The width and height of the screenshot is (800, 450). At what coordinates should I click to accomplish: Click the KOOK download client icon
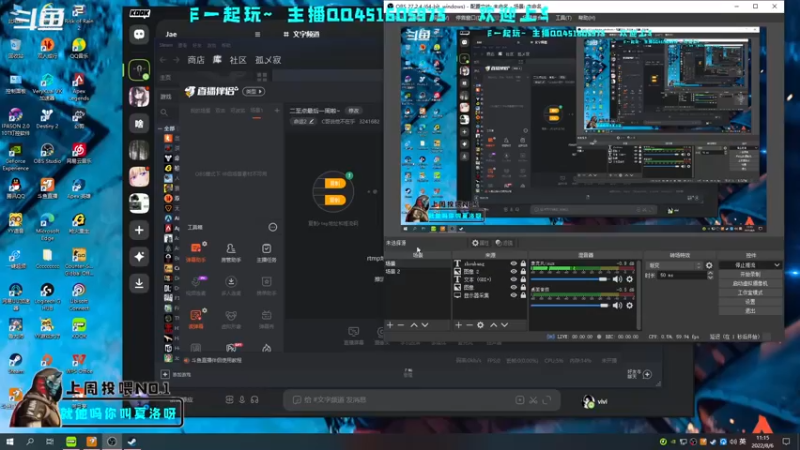(x=139, y=283)
